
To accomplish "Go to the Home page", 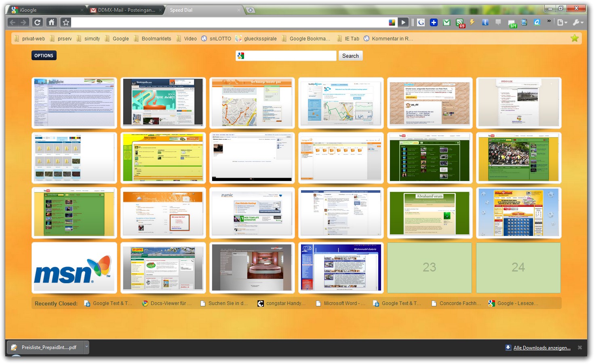I will coord(51,22).
